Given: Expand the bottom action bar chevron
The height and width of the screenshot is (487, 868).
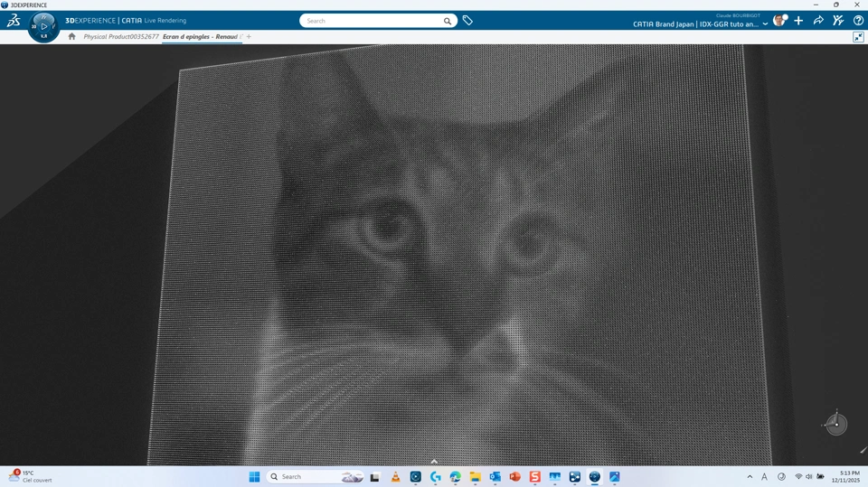Looking at the screenshot, I should point(434,462).
